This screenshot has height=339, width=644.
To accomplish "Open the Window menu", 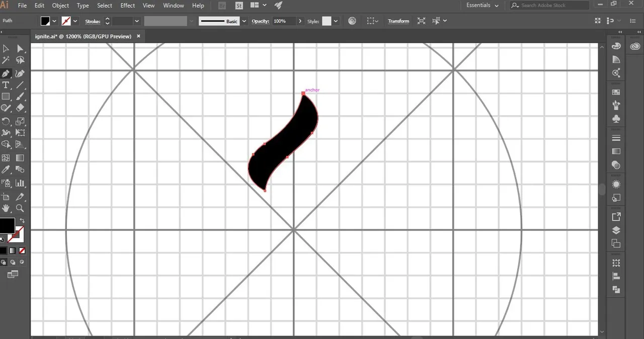I will 174,6.
